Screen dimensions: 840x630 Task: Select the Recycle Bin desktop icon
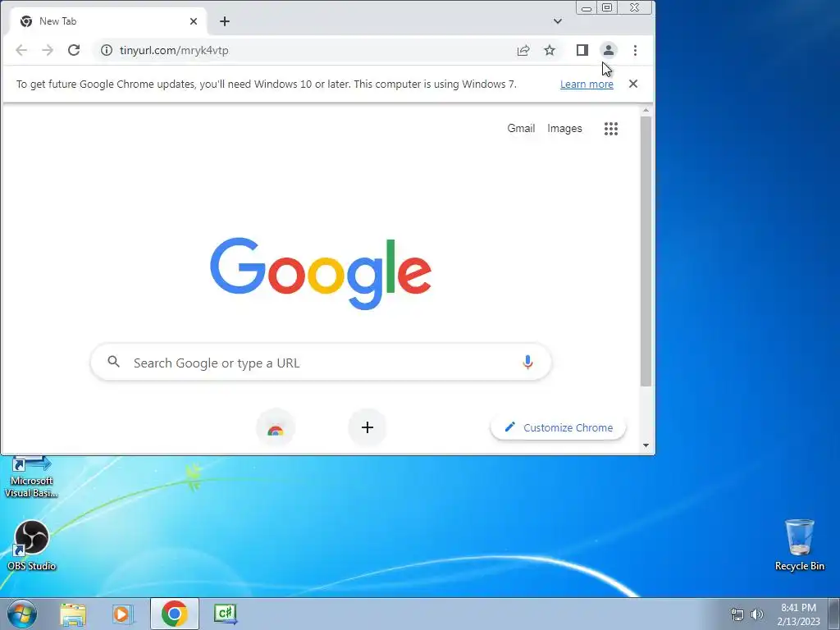(x=800, y=545)
